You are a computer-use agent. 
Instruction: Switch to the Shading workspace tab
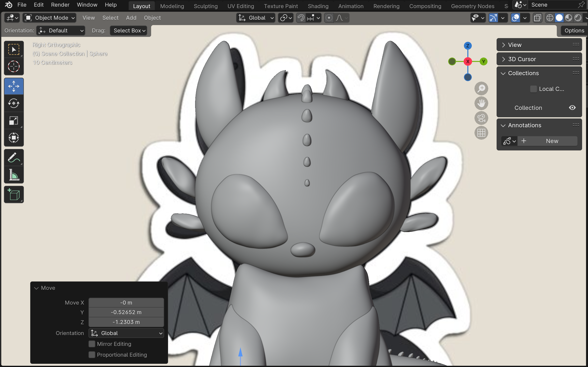(318, 6)
